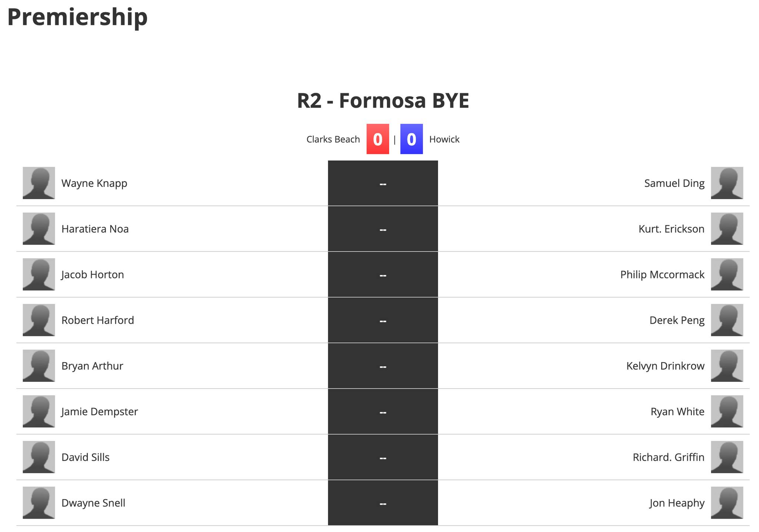Open Samuel Ding's avatar picture

click(x=727, y=183)
